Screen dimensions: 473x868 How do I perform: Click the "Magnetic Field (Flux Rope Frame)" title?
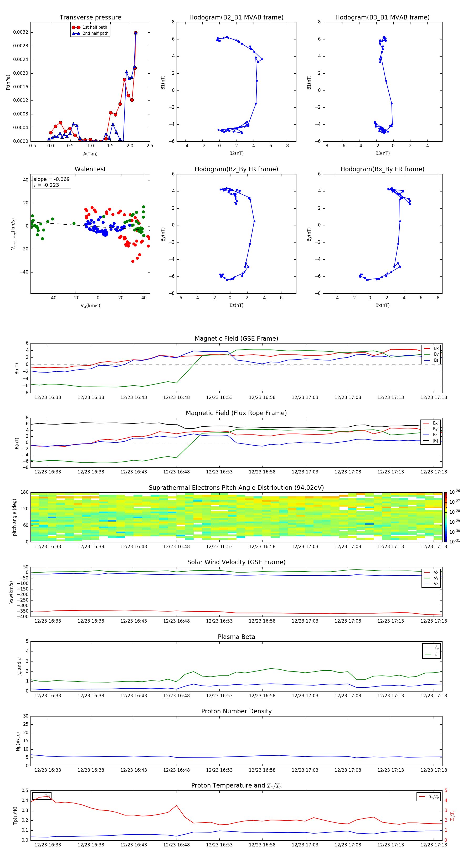pyautogui.click(x=236, y=413)
